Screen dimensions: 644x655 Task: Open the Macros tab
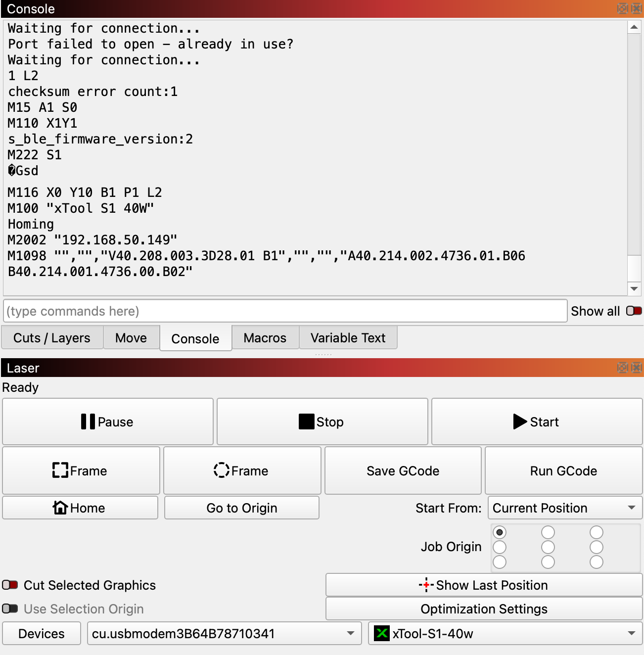point(265,338)
